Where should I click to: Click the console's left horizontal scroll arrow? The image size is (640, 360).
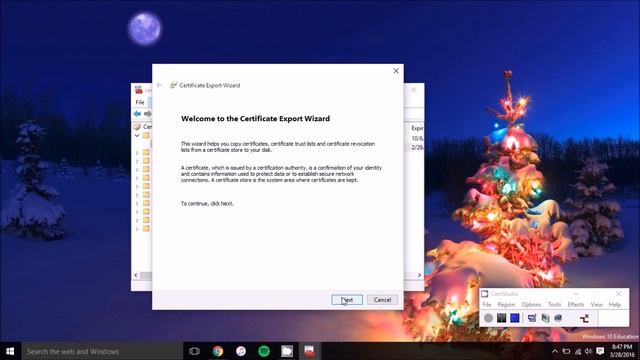click(x=136, y=275)
